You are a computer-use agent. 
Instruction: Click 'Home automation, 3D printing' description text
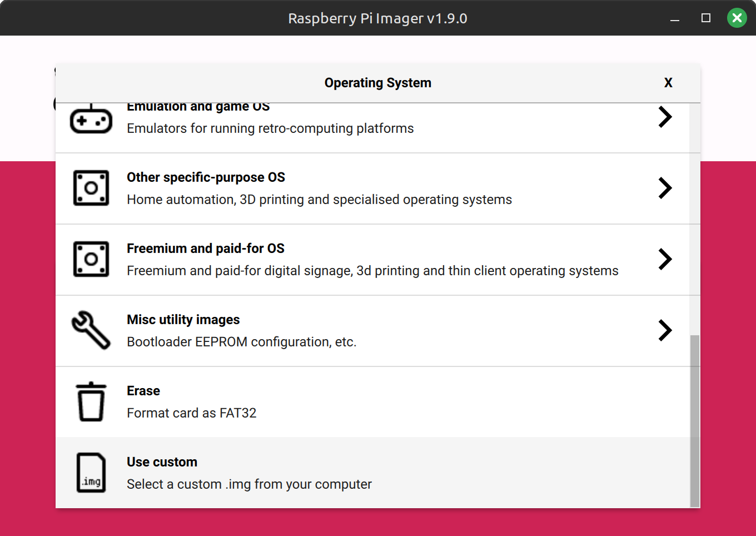(x=319, y=200)
